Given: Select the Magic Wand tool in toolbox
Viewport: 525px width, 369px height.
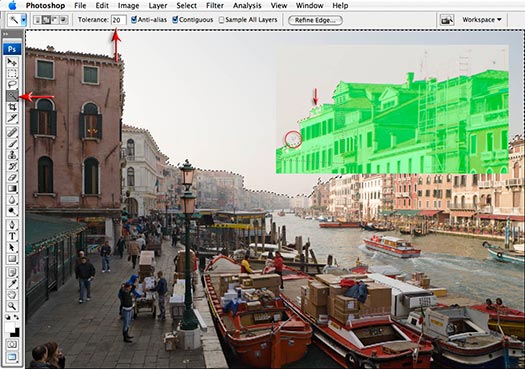Looking at the screenshot, I should pyautogui.click(x=12, y=96).
